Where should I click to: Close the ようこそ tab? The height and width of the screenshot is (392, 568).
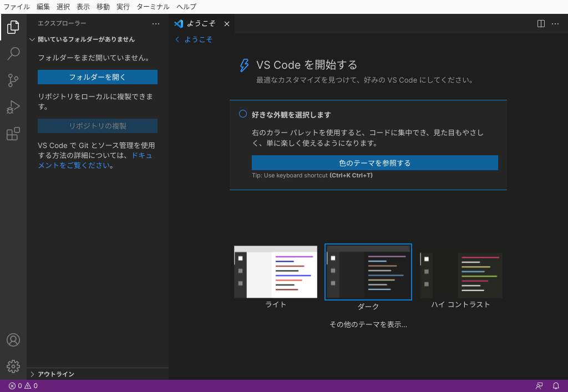[x=227, y=24]
